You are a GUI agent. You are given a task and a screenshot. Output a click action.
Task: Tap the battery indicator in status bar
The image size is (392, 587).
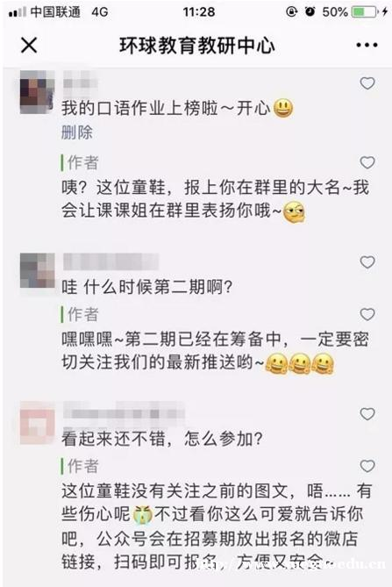tap(365, 11)
